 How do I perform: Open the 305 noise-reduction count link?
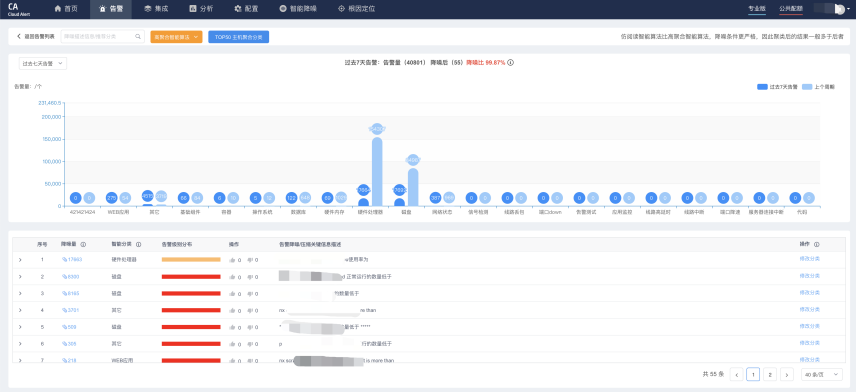coord(69,344)
